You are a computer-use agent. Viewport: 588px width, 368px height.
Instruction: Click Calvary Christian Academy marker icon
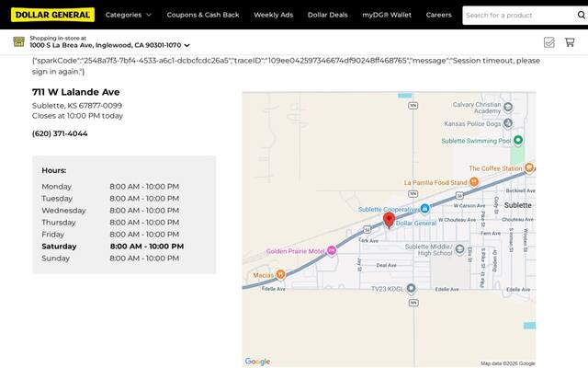tap(508, 107)
